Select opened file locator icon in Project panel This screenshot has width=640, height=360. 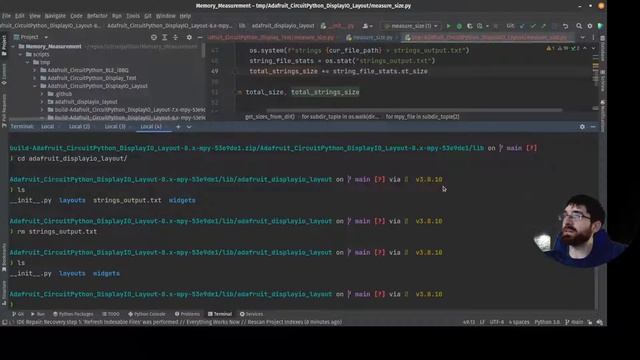click(x=153, y=37)
